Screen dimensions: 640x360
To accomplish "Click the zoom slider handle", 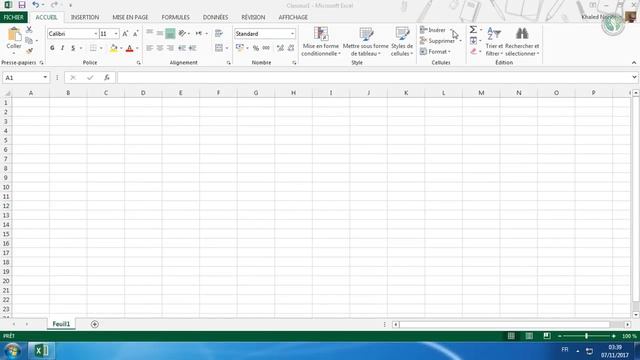I will 587,336.
